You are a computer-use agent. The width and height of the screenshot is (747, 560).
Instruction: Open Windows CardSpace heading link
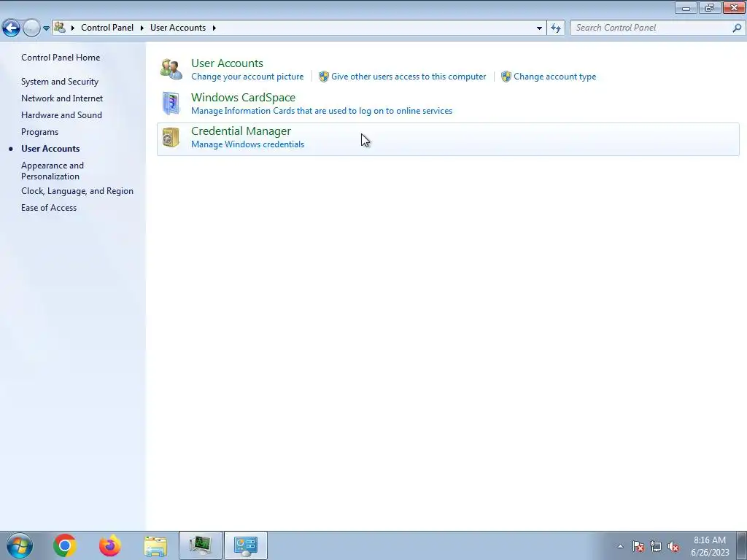tap(243, 97)
